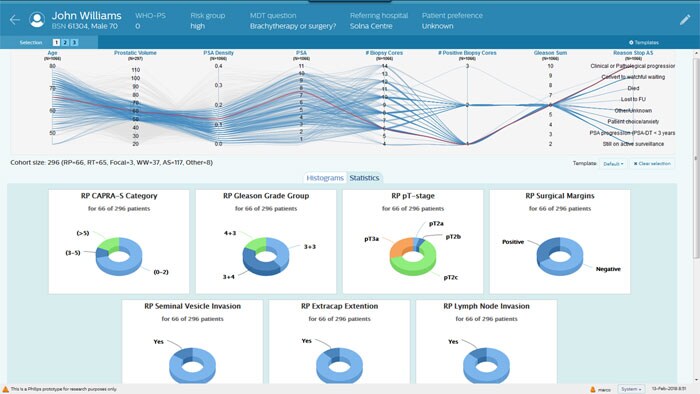Click the '(0-2)' CAPRA-S label
The width and height of the screenshot is (700, 394).
161,272
